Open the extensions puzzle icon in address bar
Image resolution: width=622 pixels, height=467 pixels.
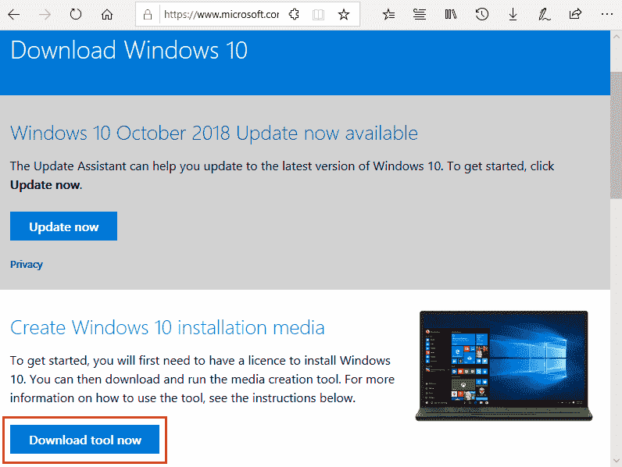click(x=294, y=15)
